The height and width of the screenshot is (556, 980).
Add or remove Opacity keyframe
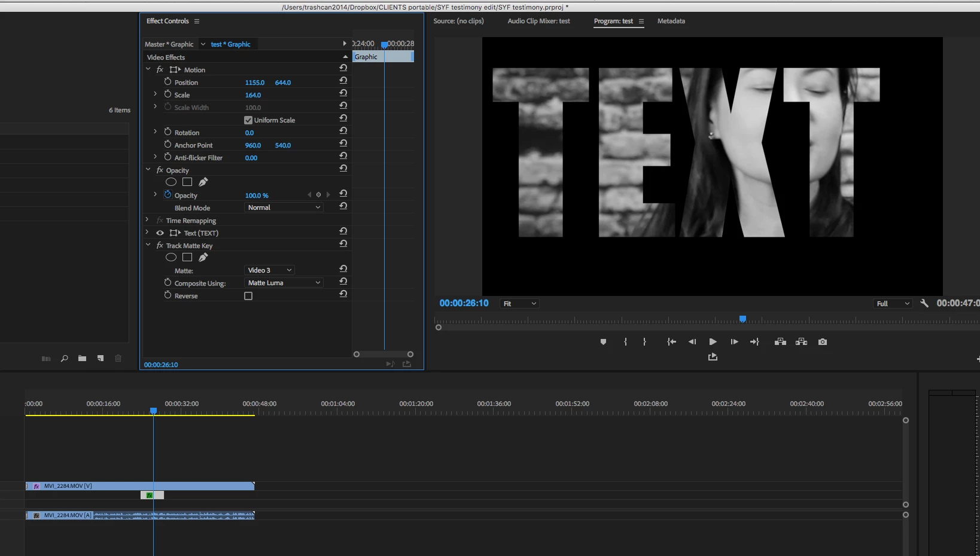point(318,195)
